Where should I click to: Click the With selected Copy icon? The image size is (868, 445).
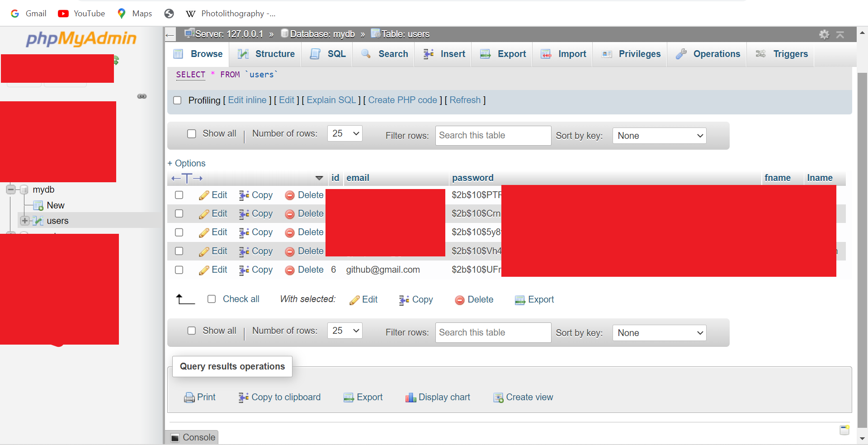[x=404, y=300]
